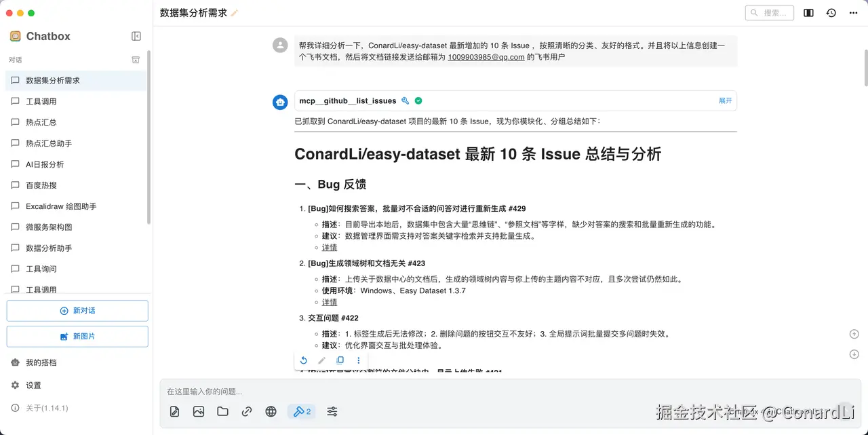The width and height of the screenshot is (868, 435).
Task: Attach a document with the file icon
Action: (x=174, y=411)
